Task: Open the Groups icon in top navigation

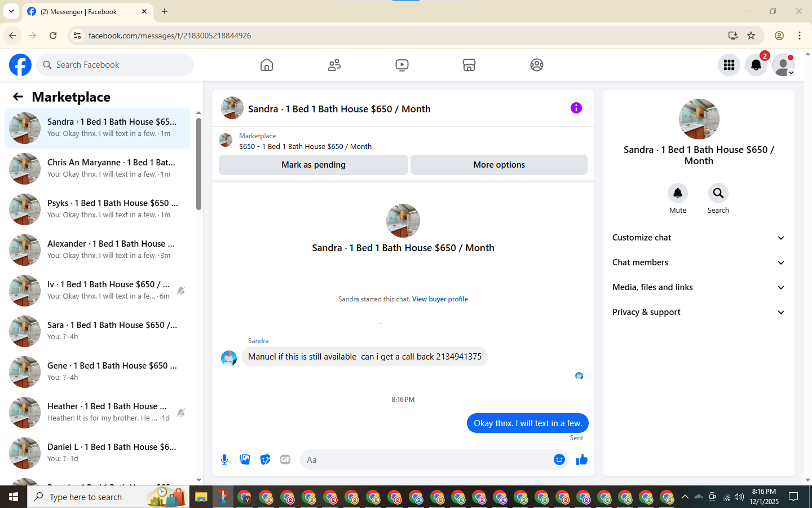Action: [x=537, y=65]
